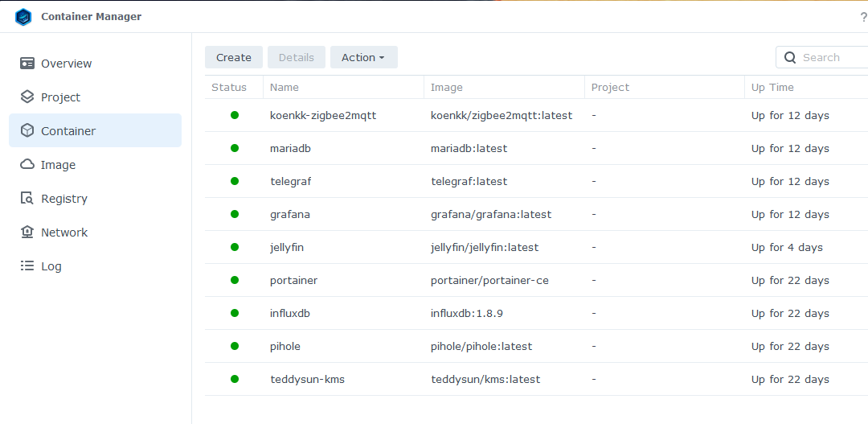Click the Registry search icon in sidebar
This screenshot has width=868, height=424.
coord(27,199)
